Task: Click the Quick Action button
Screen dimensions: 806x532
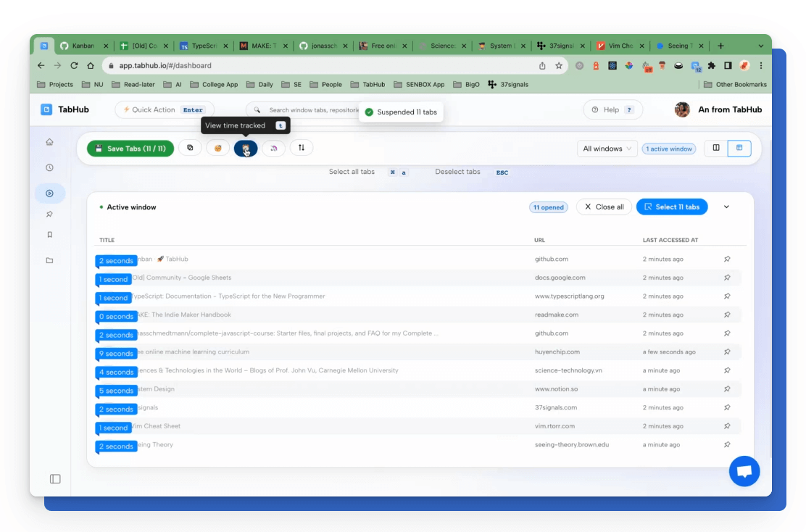Action: click(x=164, y=109)
